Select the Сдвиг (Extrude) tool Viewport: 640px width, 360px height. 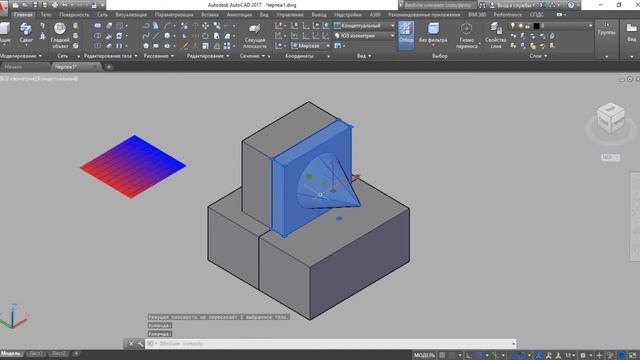(26, 33)
